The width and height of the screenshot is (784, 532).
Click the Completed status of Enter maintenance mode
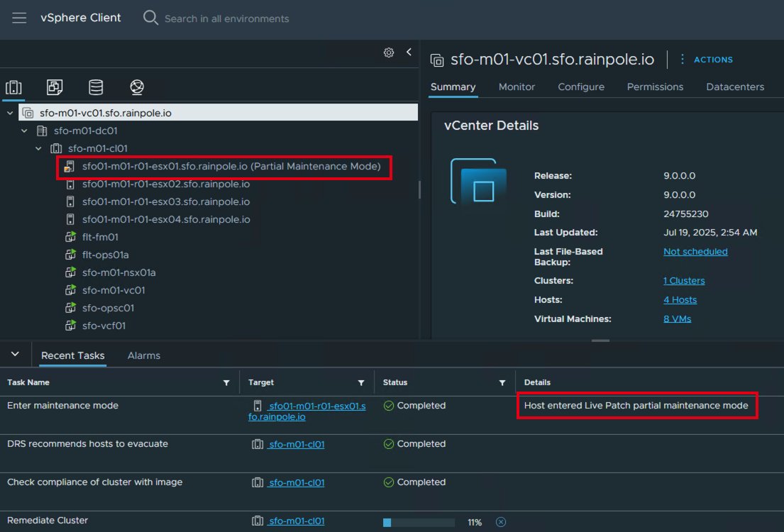[x=414, y=406]
